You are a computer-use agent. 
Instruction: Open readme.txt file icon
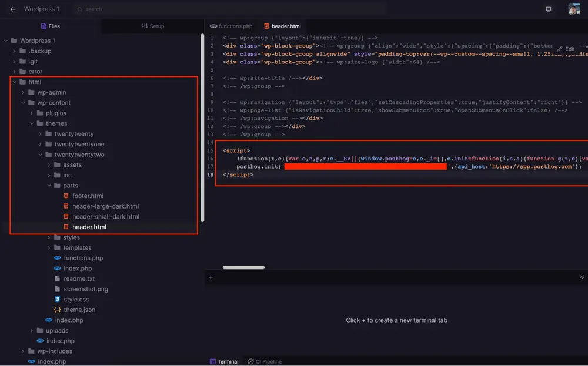[x=58, y=278]
